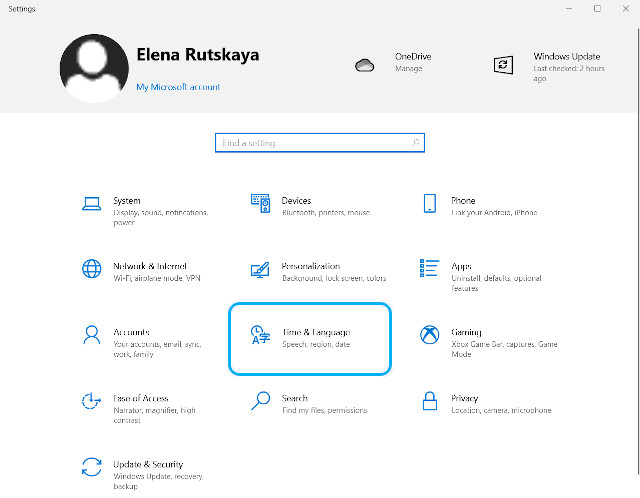Open the Network & Internet globe icon
The width and height of the screenshot is (640, 498).
pyautogui.click(x=91, y=269)
